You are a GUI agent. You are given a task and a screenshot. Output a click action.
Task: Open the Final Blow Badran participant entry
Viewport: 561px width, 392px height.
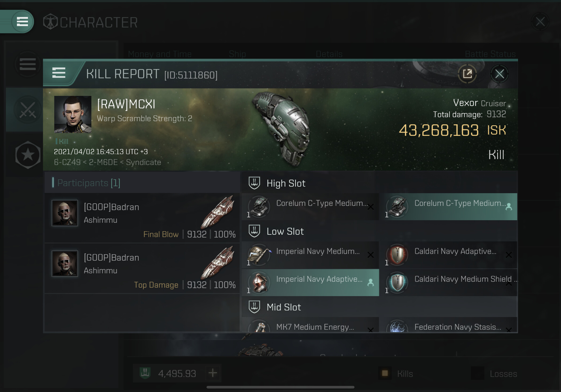click(142, 218)
